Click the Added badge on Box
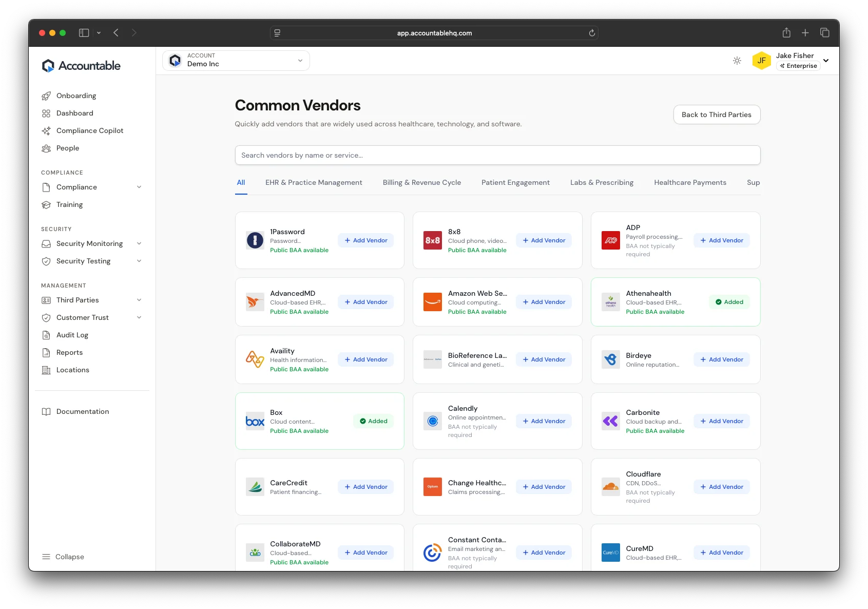This screenshot has height=609, width=868. (374, 421)
